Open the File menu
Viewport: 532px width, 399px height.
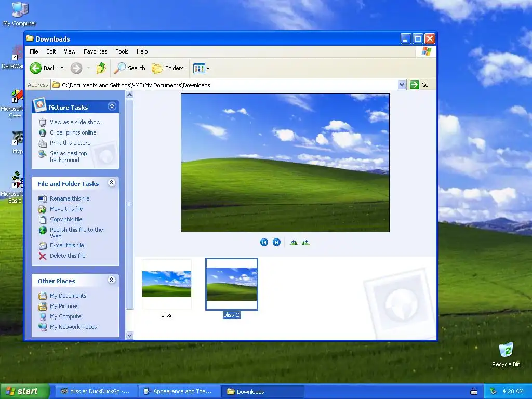[34, 51]
